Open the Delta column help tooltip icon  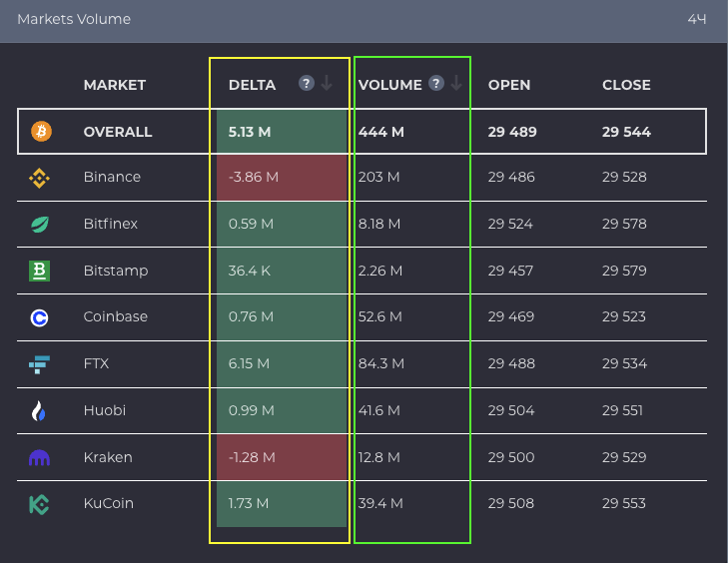(x=307, y=84)
